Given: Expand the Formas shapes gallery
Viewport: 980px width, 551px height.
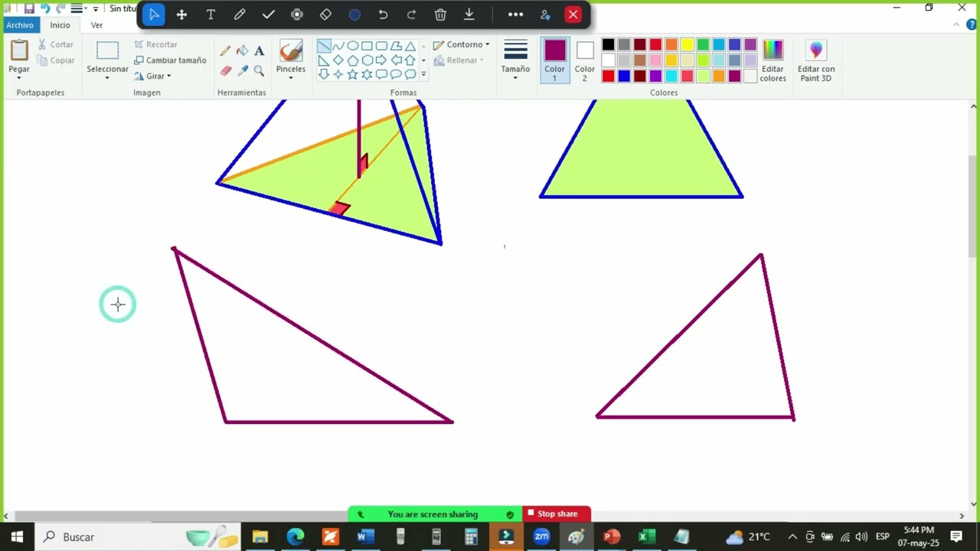Looking at the screenshot, I should pos(423,75).
